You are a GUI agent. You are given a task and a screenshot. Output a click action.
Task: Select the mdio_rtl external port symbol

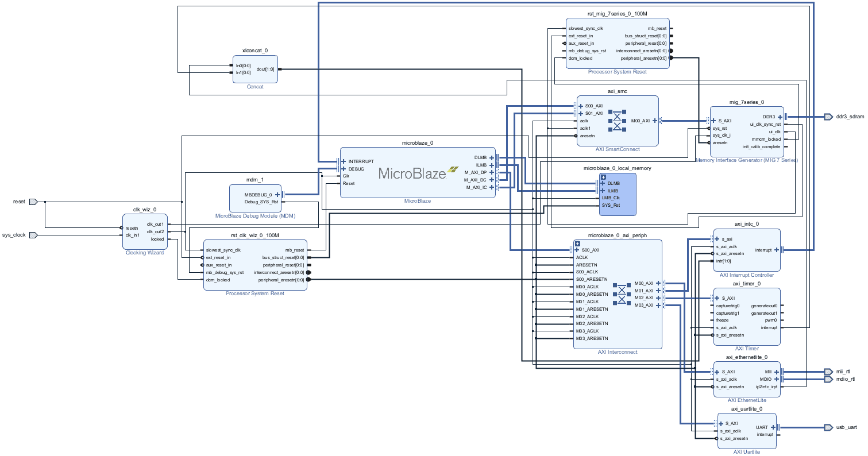(828, 379)
